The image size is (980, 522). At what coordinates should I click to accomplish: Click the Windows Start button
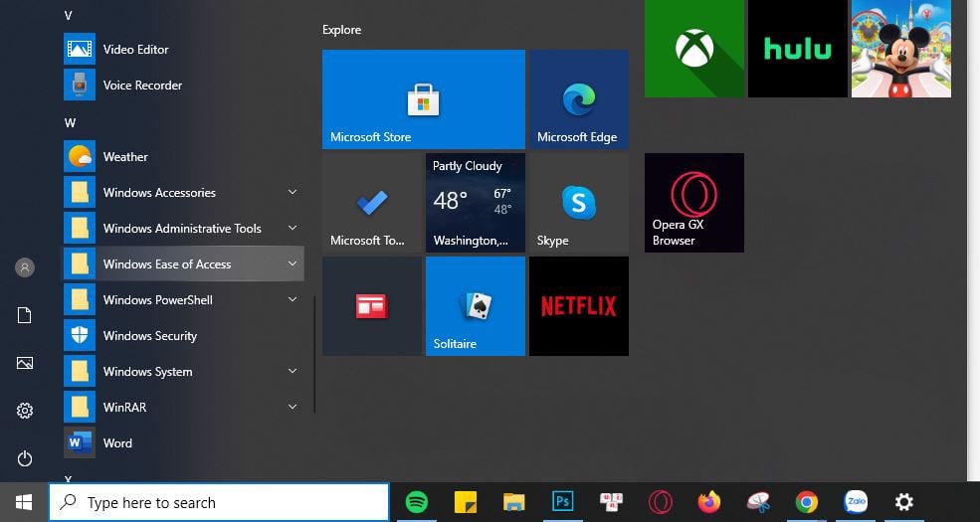24,502
